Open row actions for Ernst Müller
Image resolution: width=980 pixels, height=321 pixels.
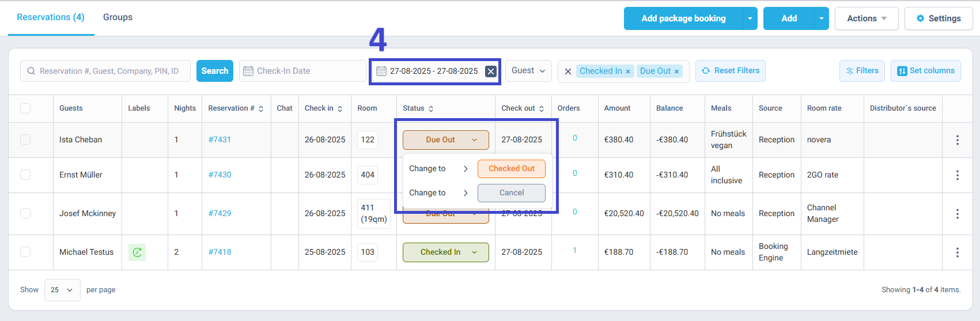(958, 175)
